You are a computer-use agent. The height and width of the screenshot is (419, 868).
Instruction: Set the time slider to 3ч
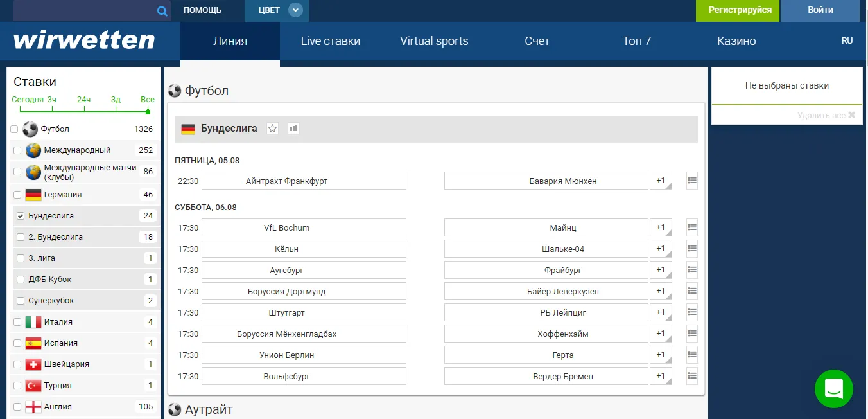click(x=51, y=100)
